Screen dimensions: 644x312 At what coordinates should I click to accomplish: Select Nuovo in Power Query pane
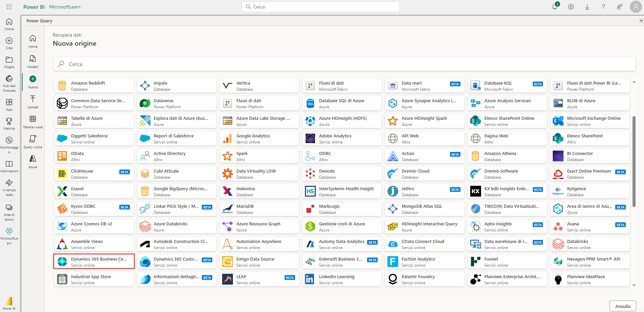[x=33, y=82]
